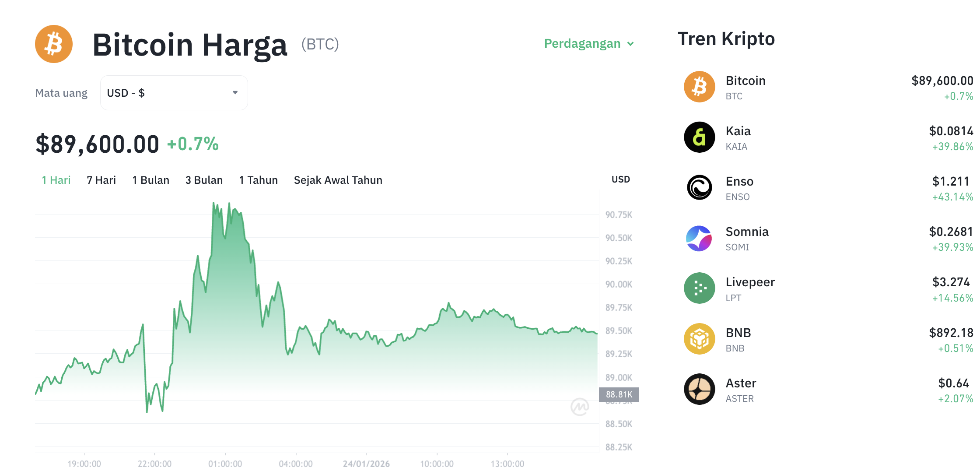Select the 1 Tahun chart tab
The image size is (980, 471).
click(258, 180)
